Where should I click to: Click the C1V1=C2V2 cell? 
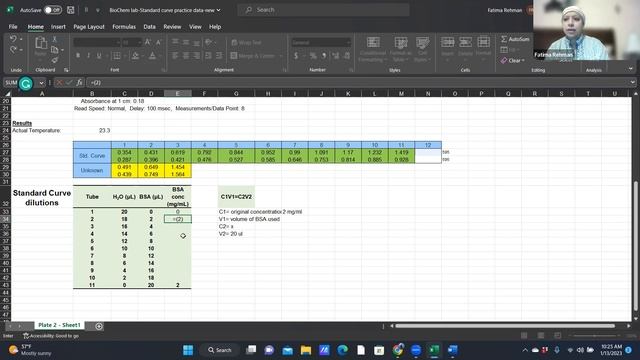tap(236, 197)
